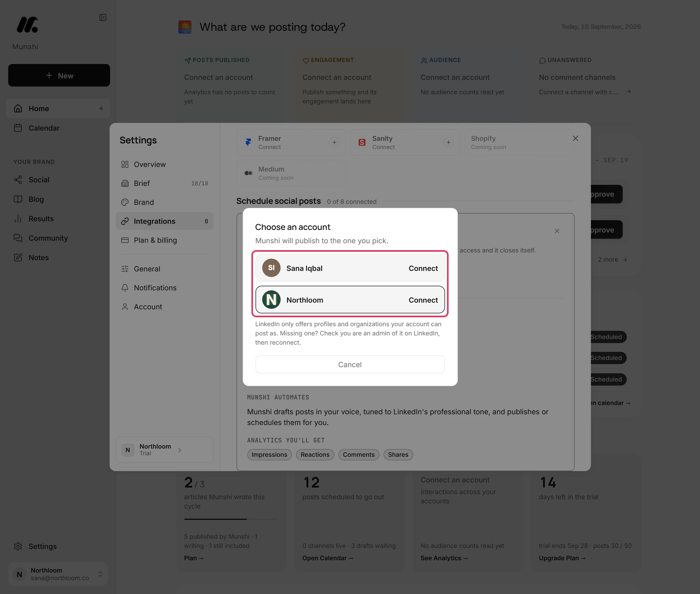Click the sunset emoji icon beside the heading

(x=185, y=27)
